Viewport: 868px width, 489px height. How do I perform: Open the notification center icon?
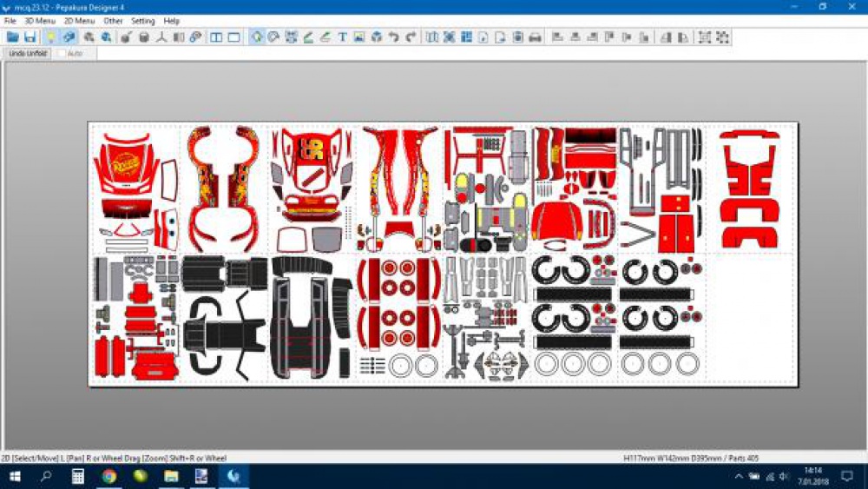847,476
